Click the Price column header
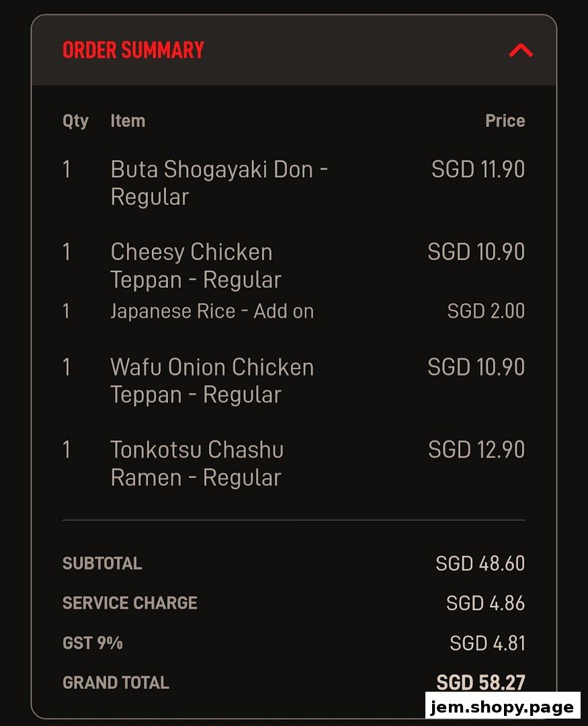Viewport: 588px width, 726px height. click(x=505, y=121)
